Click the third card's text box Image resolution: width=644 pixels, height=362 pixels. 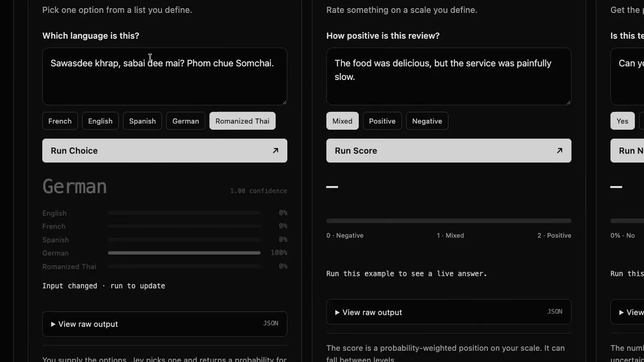coord(627,76)
